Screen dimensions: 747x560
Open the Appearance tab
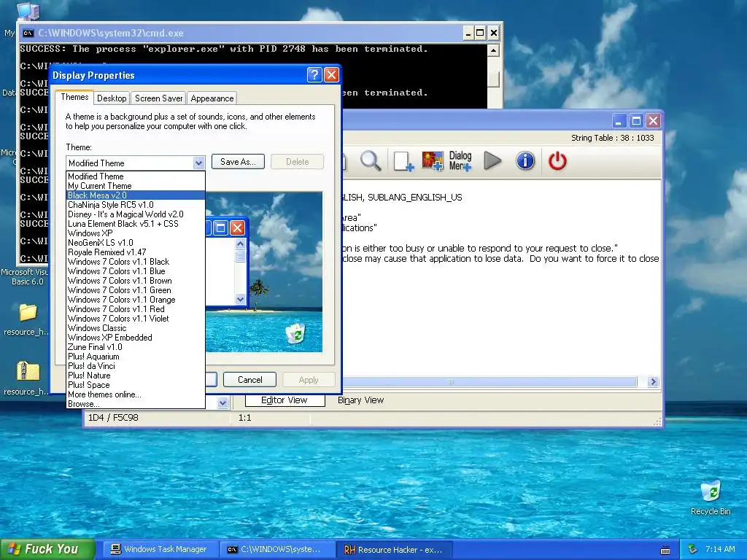[x=212, y=98]
